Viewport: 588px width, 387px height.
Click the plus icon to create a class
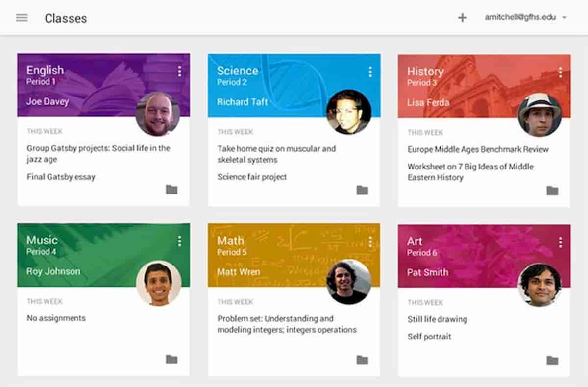pos(462,18)
